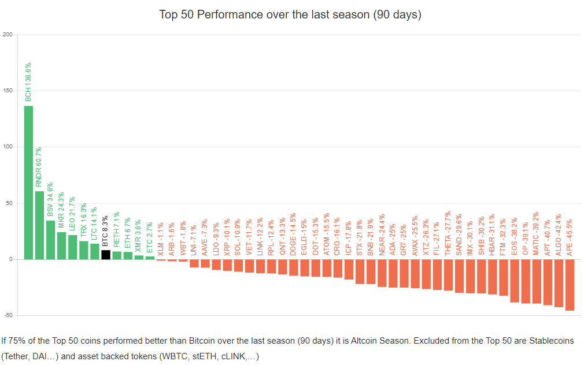Select the RNDR 60.7% bar

pyautogui.click(x=39, y=225)
